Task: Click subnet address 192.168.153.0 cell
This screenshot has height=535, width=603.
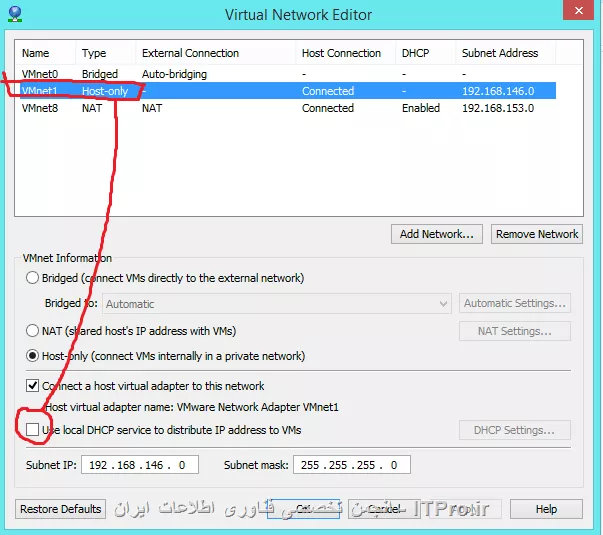Action: [x=498, y=108]
